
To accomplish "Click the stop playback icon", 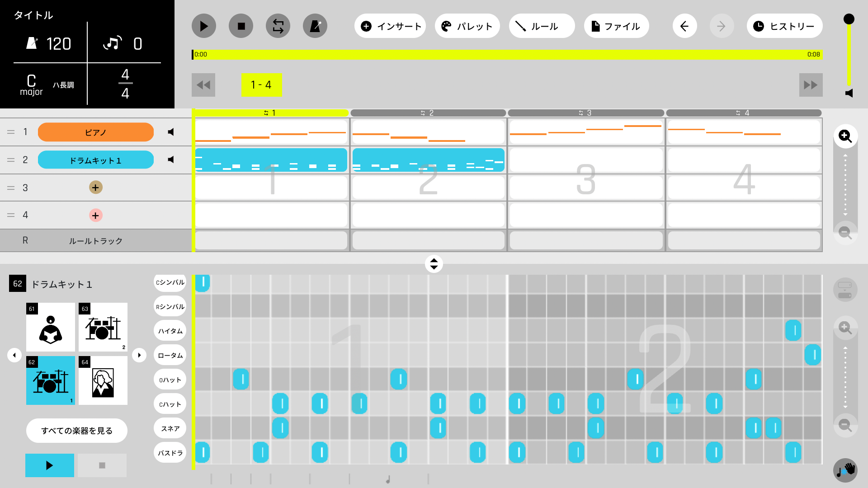I will point(241,26).
